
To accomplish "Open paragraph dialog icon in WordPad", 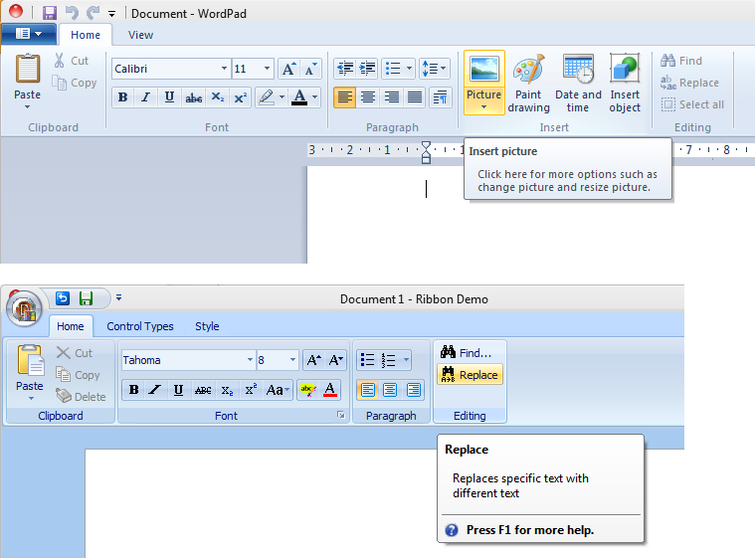I will 441,97.
